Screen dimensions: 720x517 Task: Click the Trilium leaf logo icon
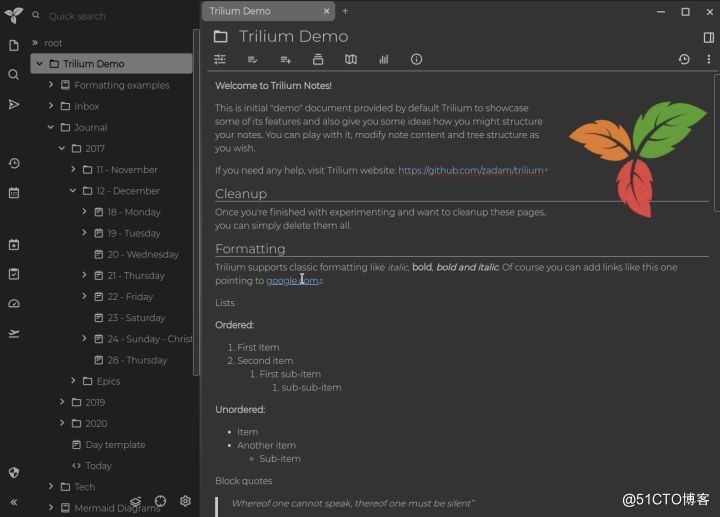coord(13,15)
